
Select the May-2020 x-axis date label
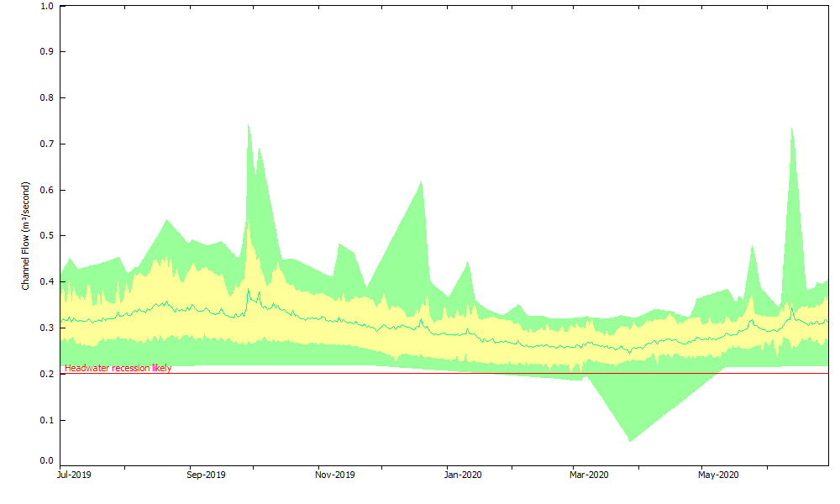click(718, 475)
